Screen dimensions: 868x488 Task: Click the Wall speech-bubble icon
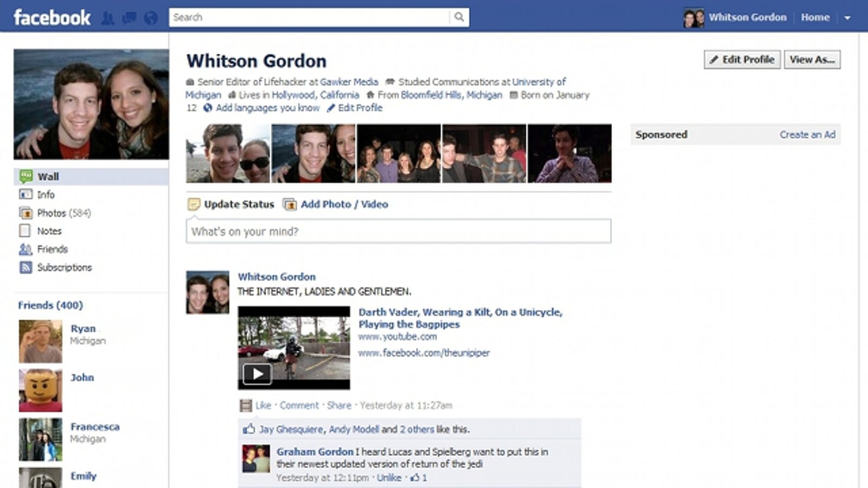[x=25, y=176]
